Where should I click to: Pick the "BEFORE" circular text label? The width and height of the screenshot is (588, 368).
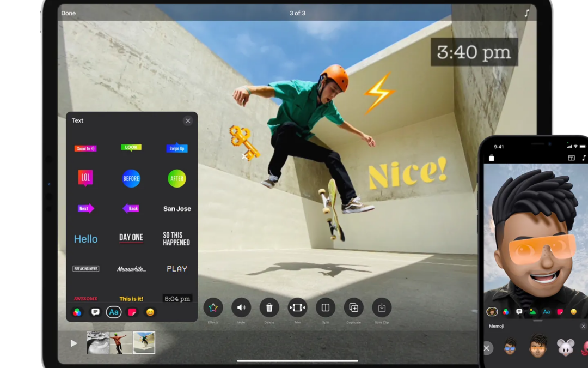coord(131,179)
